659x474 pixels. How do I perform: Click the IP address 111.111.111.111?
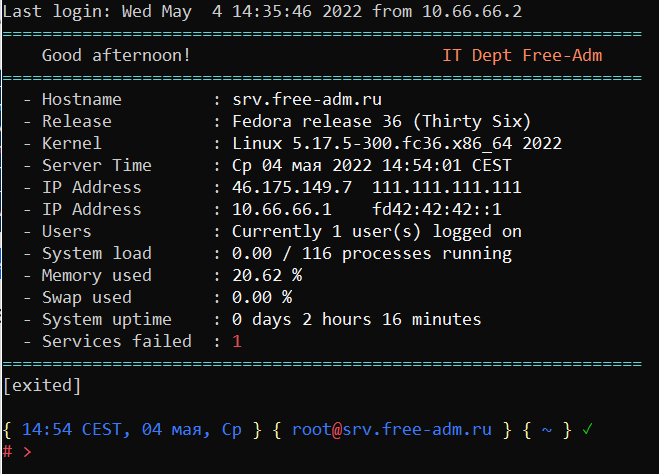[x=446, y=187]
